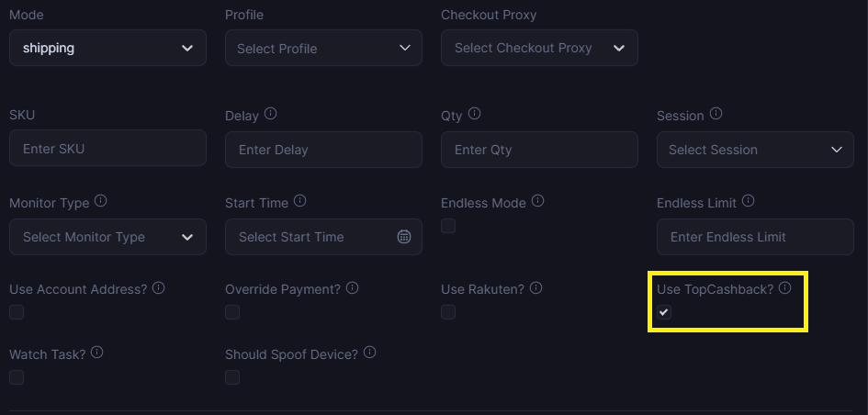
Task: Tick the Use Account Address checkbox
Action: [x=17, y=312]
